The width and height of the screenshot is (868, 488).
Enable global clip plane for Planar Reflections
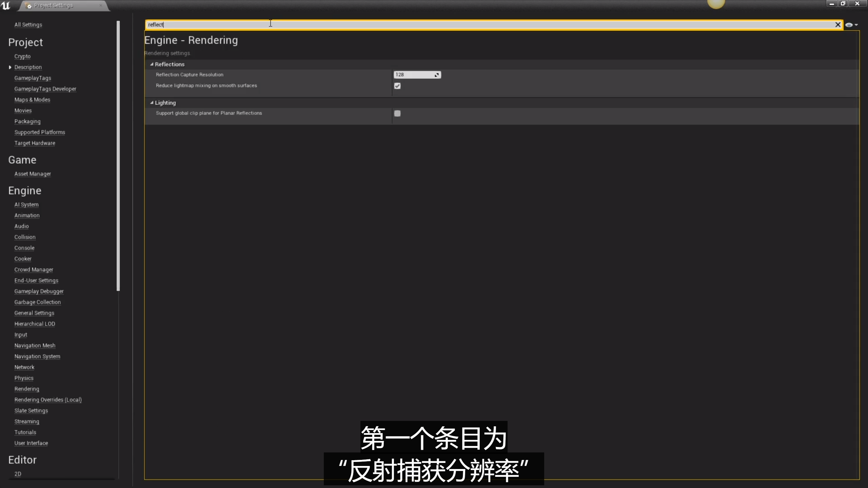click(x=397, y=114)
